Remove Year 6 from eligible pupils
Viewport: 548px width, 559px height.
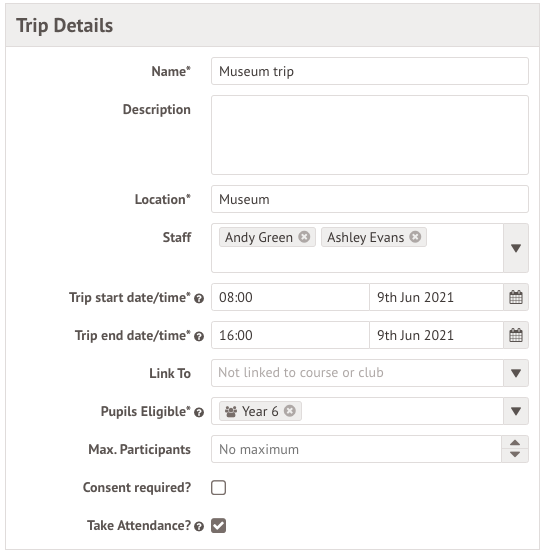[290, 411]
